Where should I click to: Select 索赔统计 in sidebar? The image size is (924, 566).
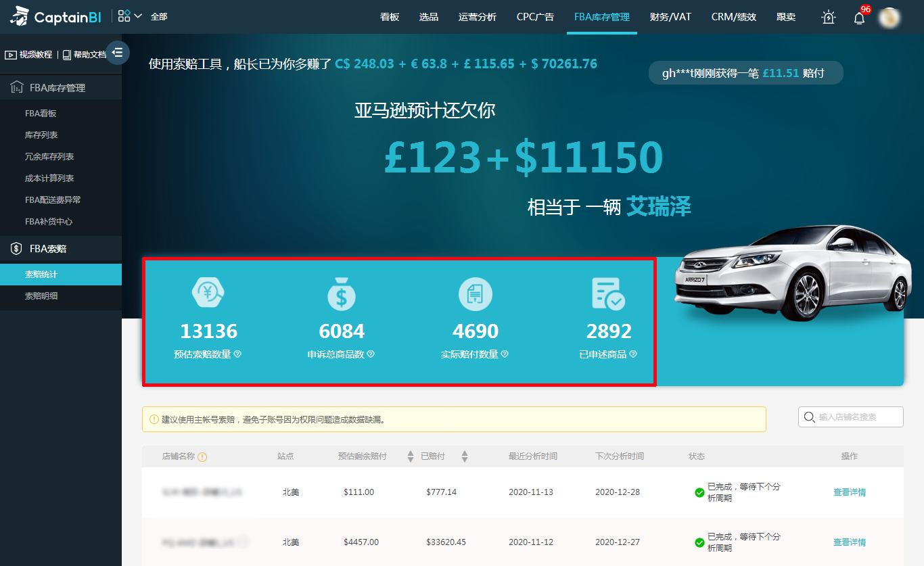point(61,275)
